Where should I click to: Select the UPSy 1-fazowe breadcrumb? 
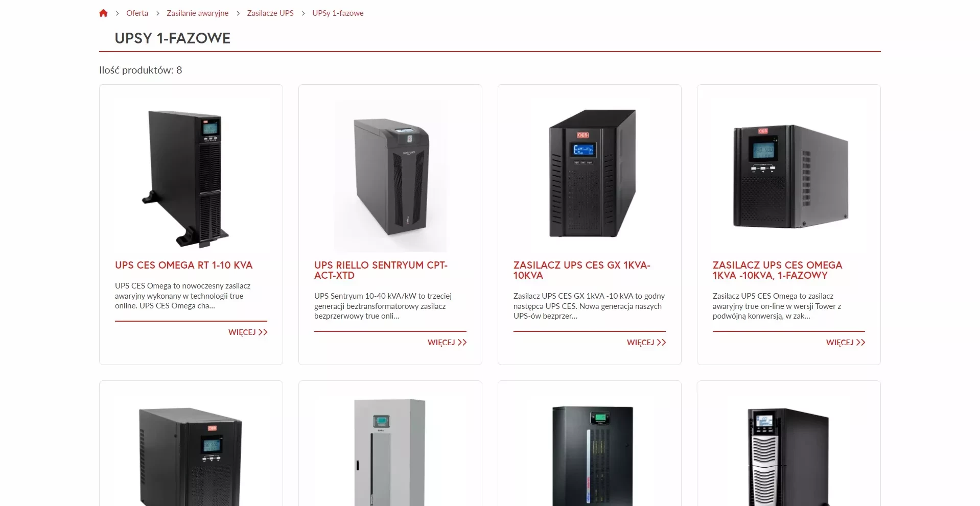point(338,13)
